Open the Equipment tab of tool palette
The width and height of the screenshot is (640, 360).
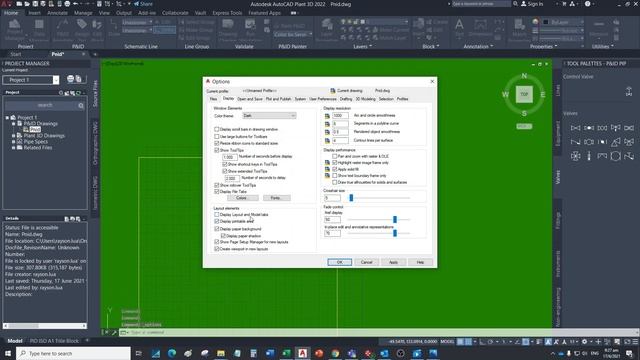click(558, 133)
